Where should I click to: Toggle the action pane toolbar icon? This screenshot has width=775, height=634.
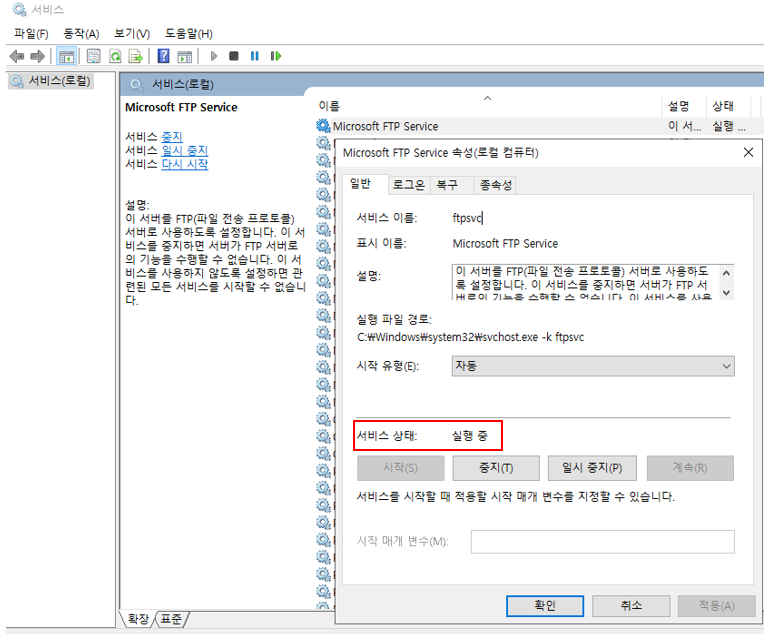point(184,56)
